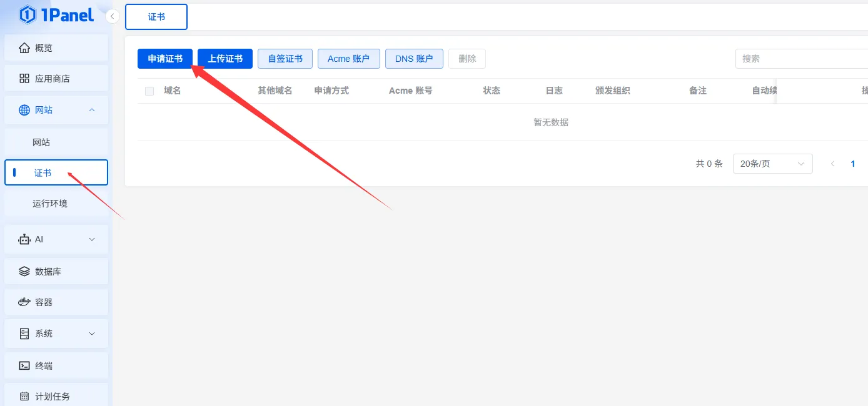This screenshot has height=406, width=868.
Task: Select the 运行环境 submenu item
Action: pos(50,204)
